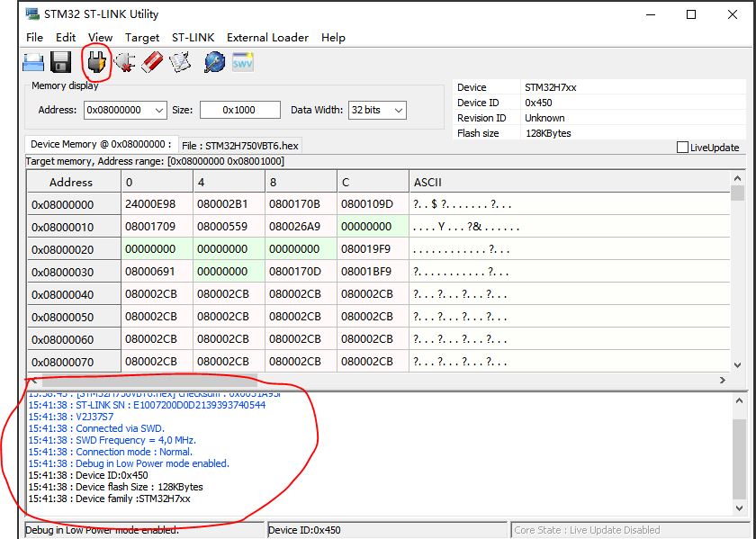Maximize the ST-LINK Utility window
Screen dimensions: 756x539
(691, 14)
